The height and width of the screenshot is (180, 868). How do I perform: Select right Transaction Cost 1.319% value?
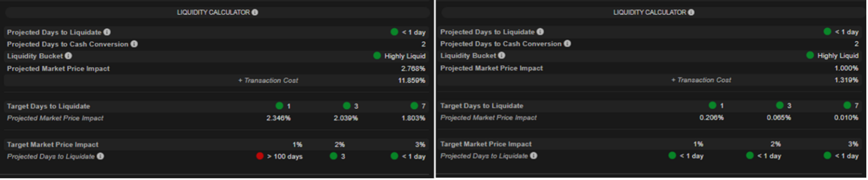click(x=846, y=80)
